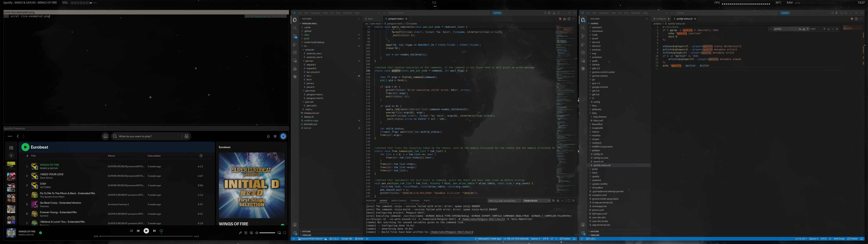Open Spotify miniplayer

pyautogui.click(x=279, y=233)
